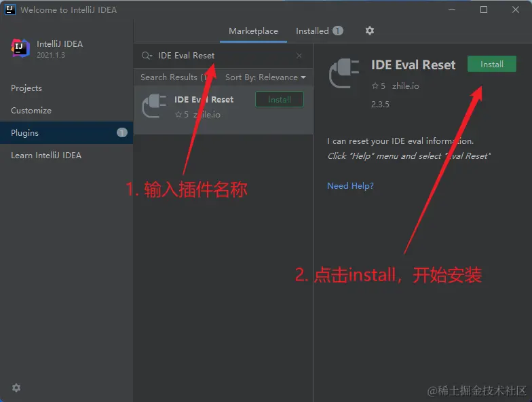Install IDE Eval Reset from results list
This screenshot has height=402, width=532.
280,99
